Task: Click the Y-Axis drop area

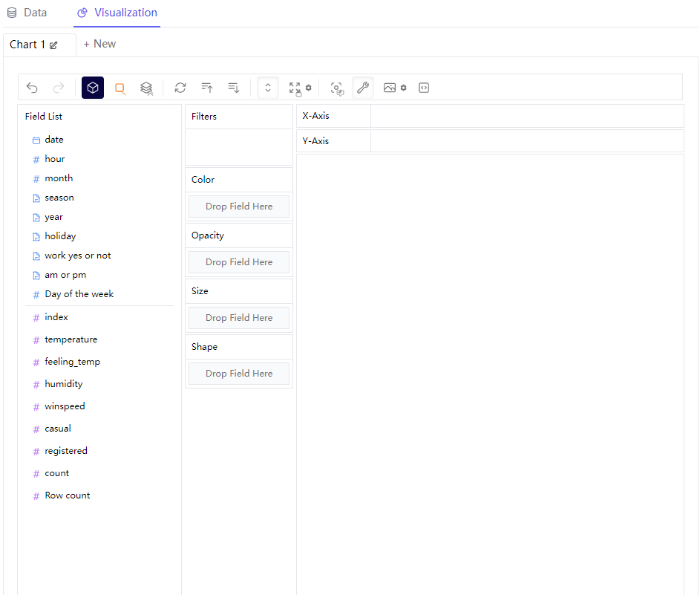Action: pos(527,141)
